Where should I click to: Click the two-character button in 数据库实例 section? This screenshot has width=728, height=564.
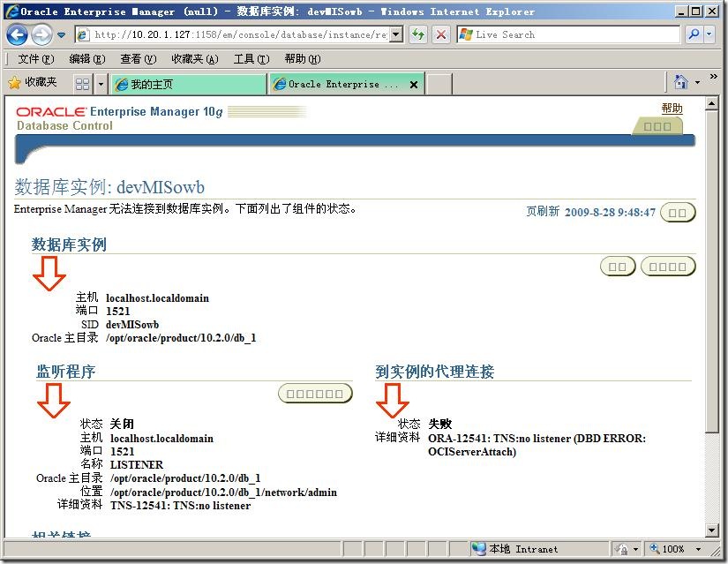618,267
